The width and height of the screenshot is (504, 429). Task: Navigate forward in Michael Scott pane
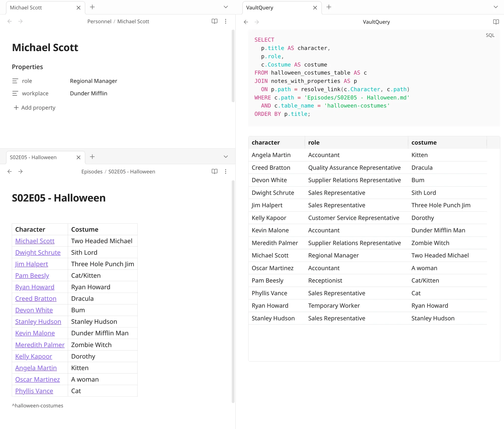coord(20,21)
